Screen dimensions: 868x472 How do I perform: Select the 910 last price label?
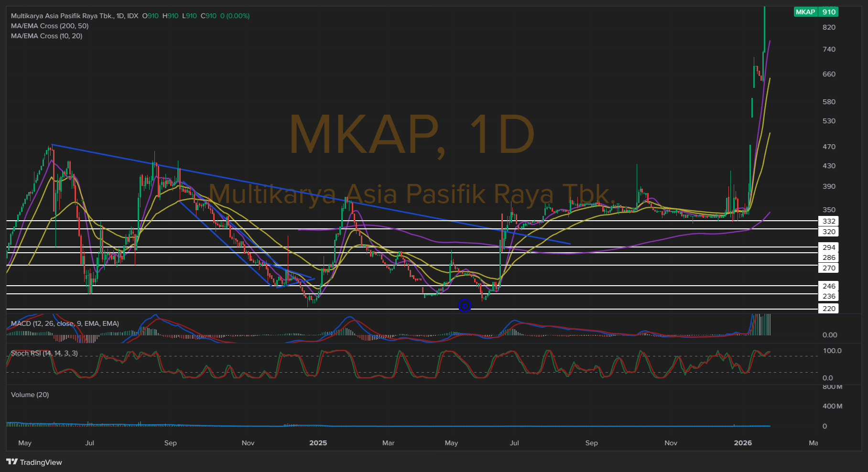tap(829, 12)
